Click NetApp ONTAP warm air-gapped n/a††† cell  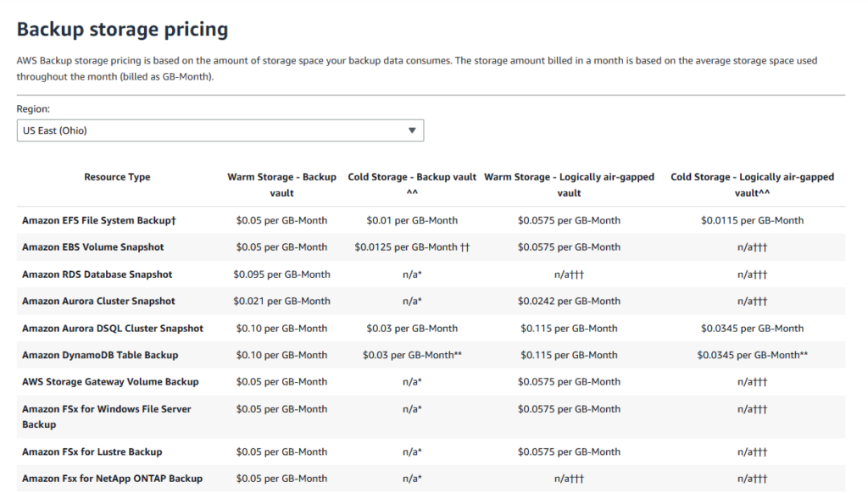(569, 479)
